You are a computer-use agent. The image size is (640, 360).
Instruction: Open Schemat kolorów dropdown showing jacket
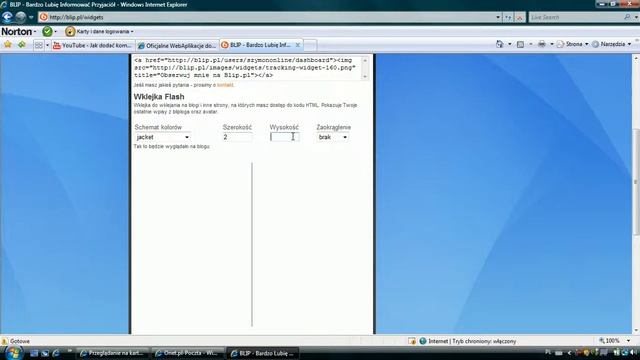162,137
